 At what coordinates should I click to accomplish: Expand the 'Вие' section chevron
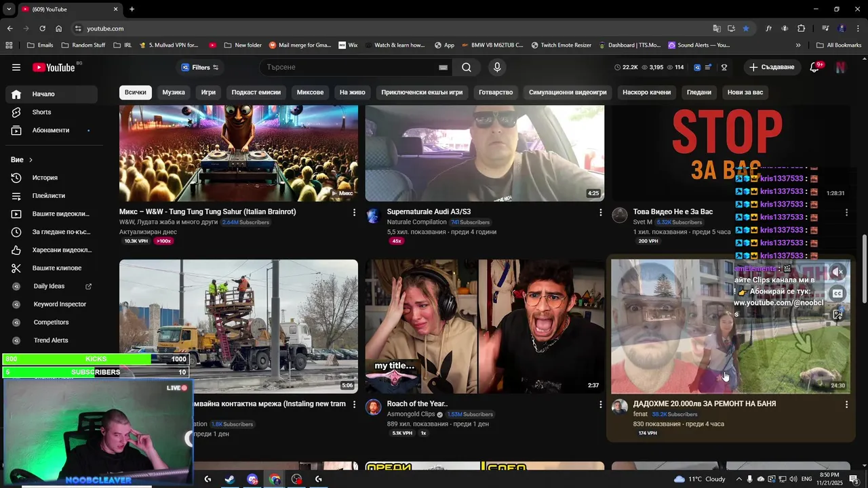[x=31, y=160]
